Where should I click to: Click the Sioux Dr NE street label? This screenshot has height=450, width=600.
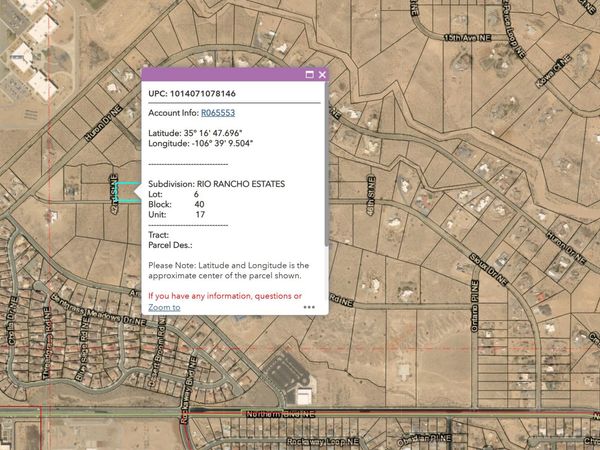tap(489, 269)
